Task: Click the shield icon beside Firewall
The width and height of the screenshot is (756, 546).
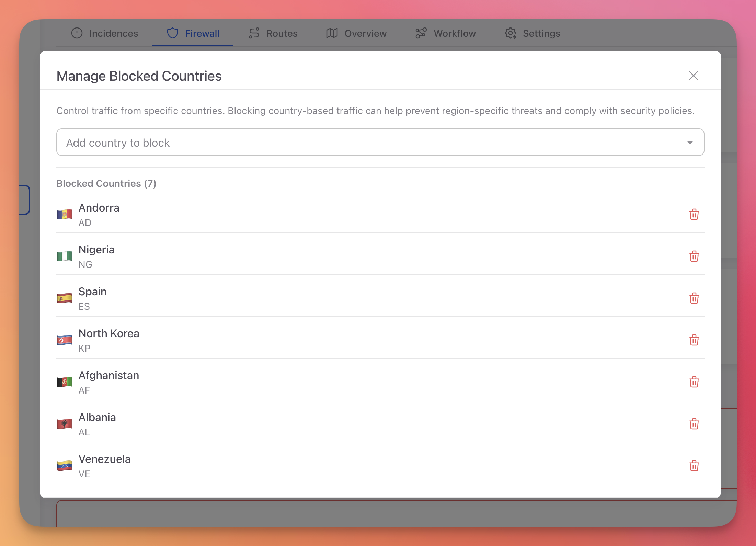Action: click(173, 33)
